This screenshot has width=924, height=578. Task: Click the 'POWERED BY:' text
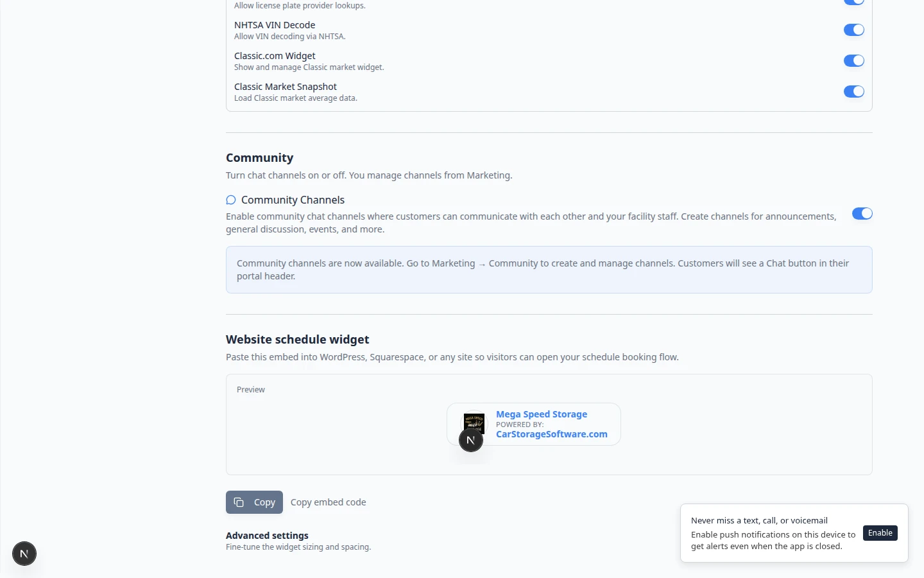point(520,425)
